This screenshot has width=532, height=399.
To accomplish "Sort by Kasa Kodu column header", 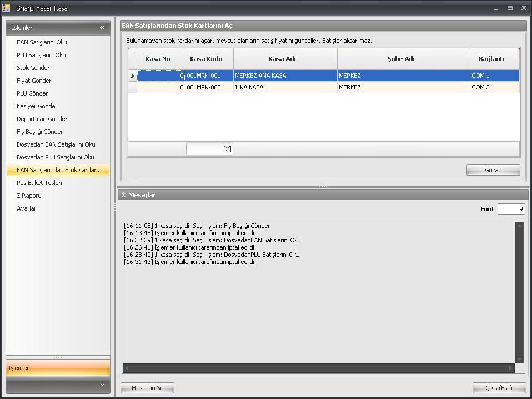I will [209, 59].
